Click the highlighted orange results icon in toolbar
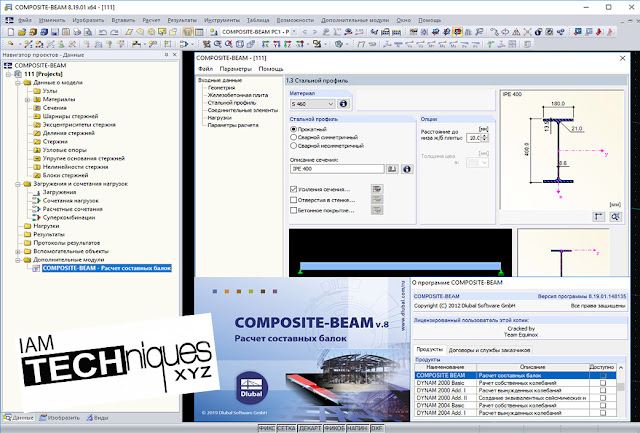640x433 pixels. (457, 32)
